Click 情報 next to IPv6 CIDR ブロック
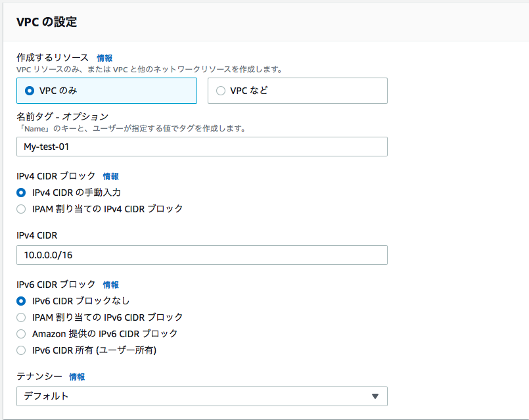 point(110,285)
